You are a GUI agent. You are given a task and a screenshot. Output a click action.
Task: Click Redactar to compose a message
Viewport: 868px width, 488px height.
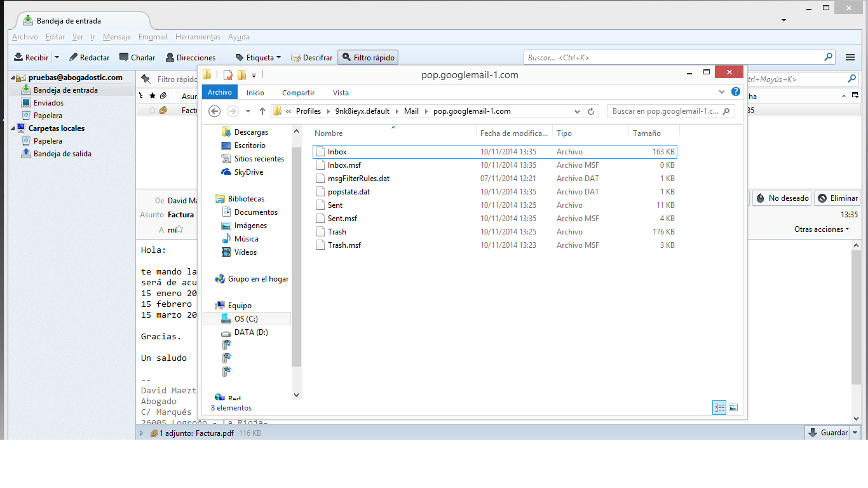tap(89, 57)
